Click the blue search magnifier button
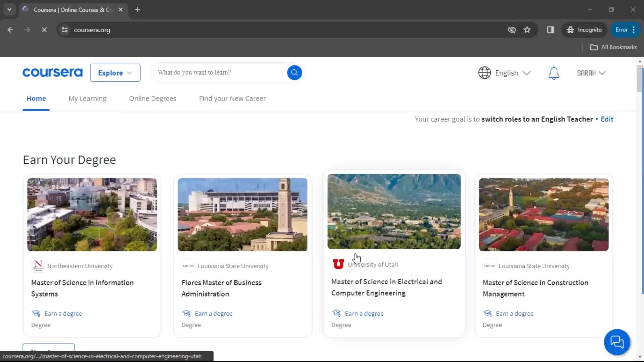Image resolution: width=644 pixels, height=362 pixels. [294, 72]
